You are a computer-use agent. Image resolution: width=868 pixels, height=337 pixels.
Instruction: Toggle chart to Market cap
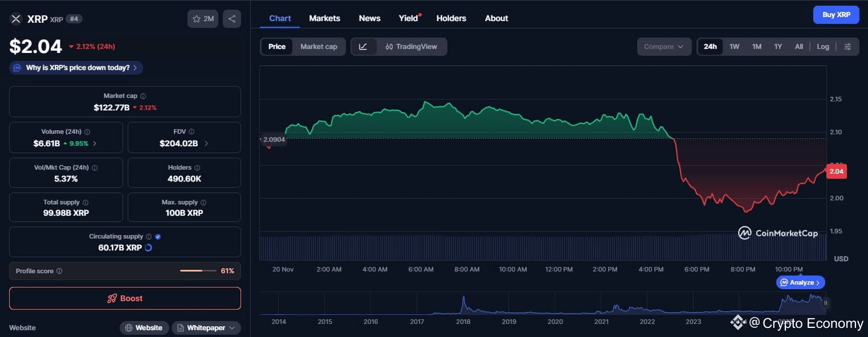tap(319, 47)
